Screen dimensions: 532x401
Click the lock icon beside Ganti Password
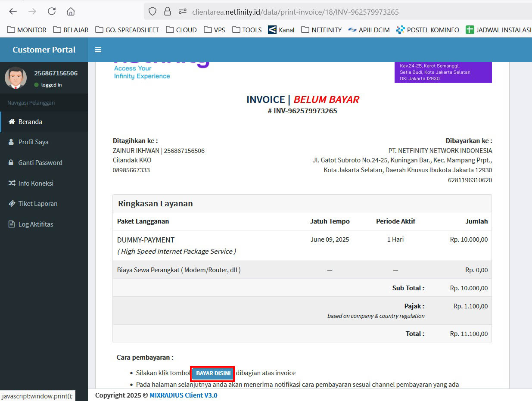click(x=12, y=163)
